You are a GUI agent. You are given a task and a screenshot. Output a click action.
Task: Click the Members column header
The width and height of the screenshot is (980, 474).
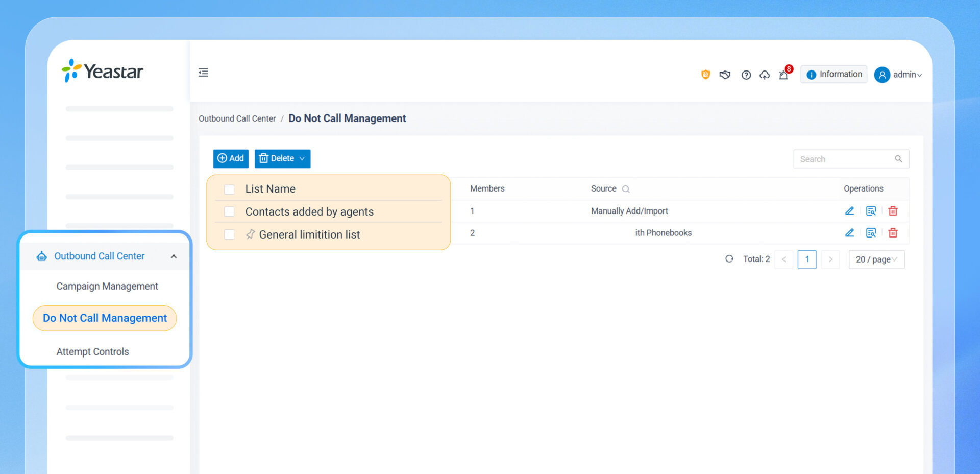pyautogui.click(x=487, y=188)
